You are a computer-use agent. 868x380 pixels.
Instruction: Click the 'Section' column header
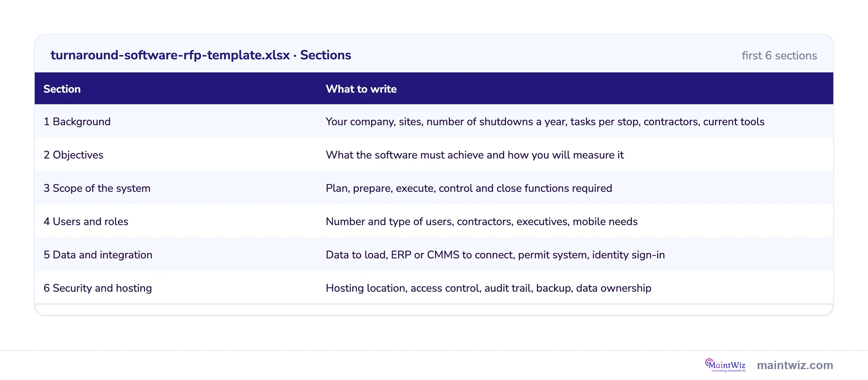click(62, 89)
